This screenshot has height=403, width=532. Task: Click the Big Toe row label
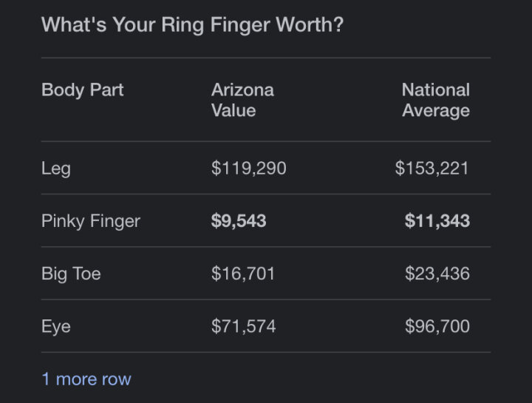pyautogui.click(x=71, y=274)
